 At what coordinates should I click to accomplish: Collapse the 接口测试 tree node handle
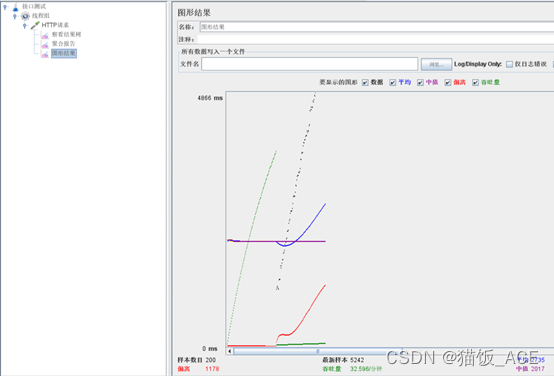point(5,7)
